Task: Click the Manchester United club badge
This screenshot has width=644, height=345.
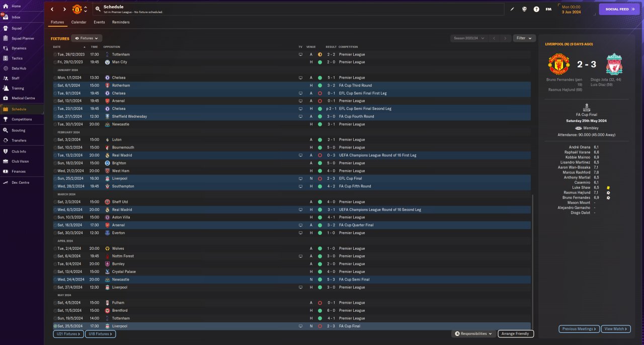Action: 77,9
